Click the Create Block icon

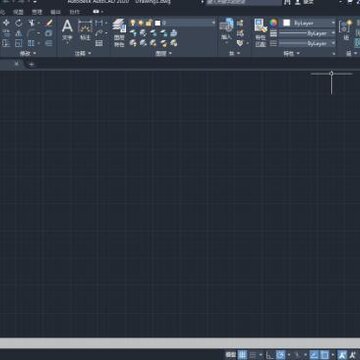pyautogui.click(x=240, y=23)
